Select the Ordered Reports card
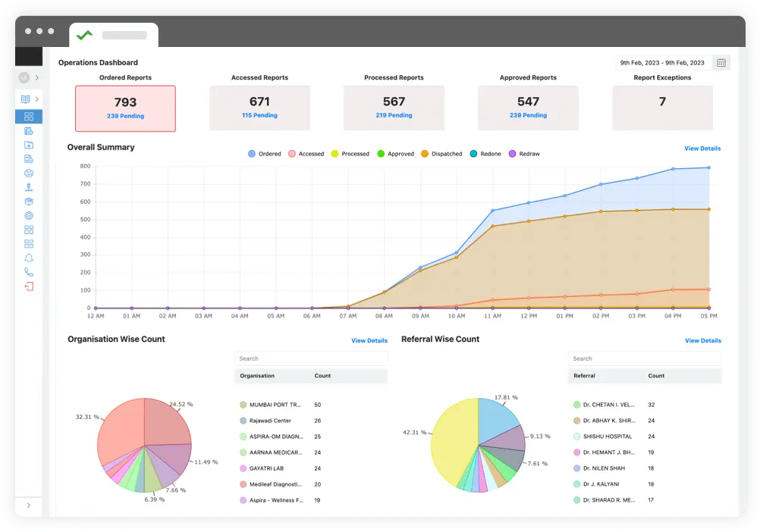Image resolution: width=760 pixels, height=532 pixels. point(125,107)
